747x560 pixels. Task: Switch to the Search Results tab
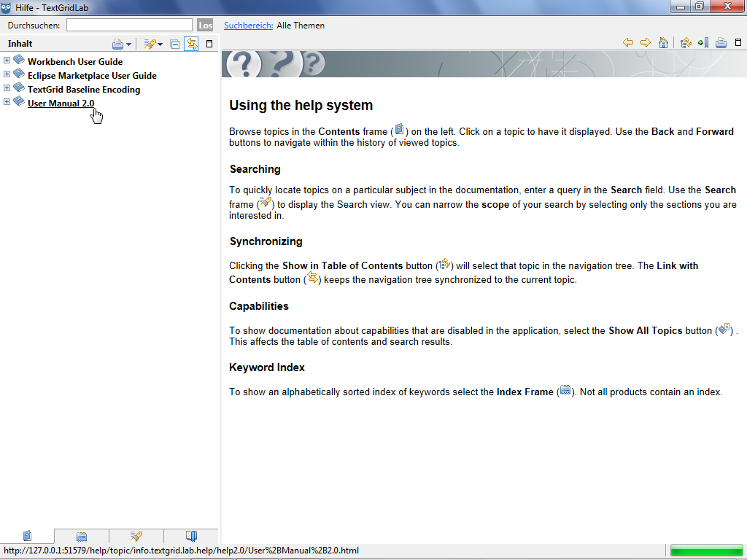pos(136,537)
